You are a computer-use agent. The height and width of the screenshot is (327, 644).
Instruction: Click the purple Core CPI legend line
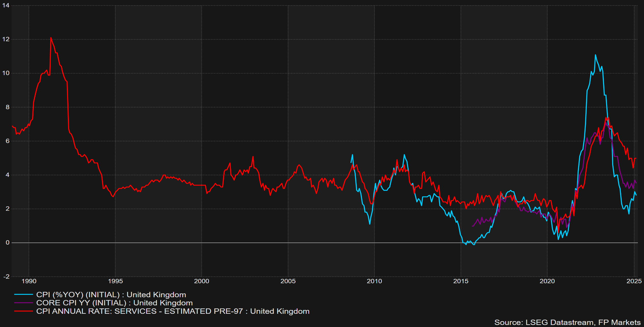[x=23, y=303]
